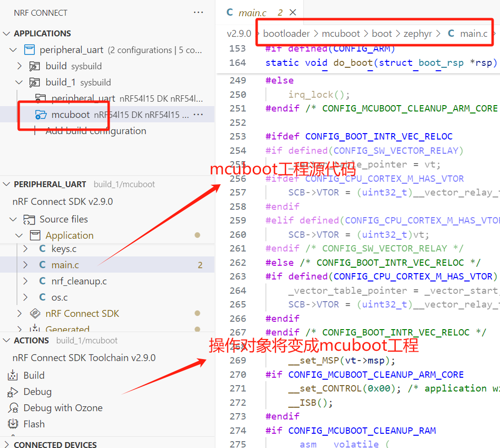Collapse the build_1 sysbuild configuration

click(19, 82)
